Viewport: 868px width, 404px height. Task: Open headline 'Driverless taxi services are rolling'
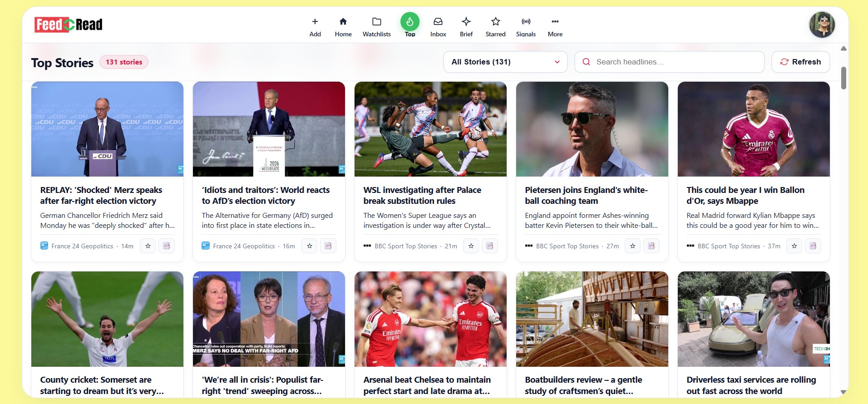pyautogui.click(x=751, y=385)
